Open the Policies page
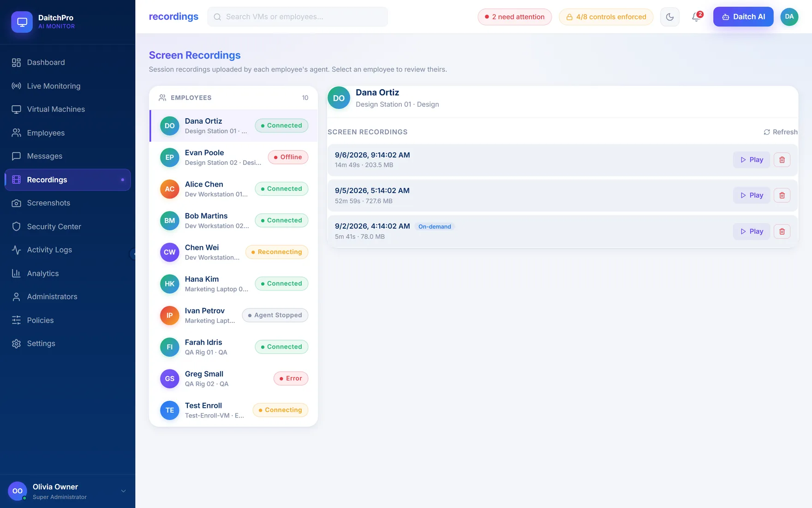This screenshot has height=508, width=812. 67,320
